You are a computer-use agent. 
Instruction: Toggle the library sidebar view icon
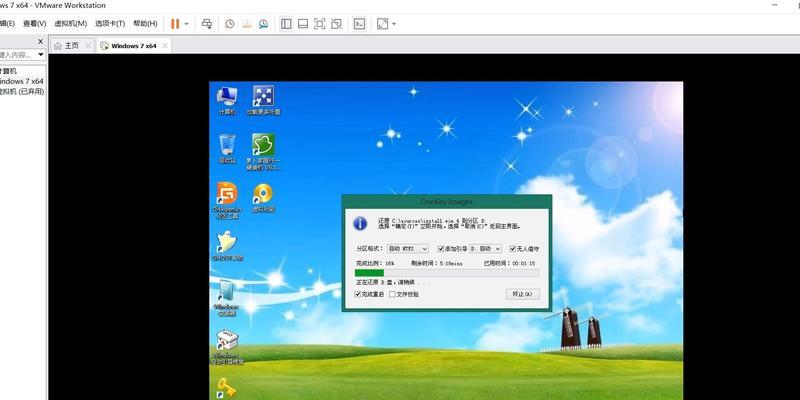pos(286,23)
